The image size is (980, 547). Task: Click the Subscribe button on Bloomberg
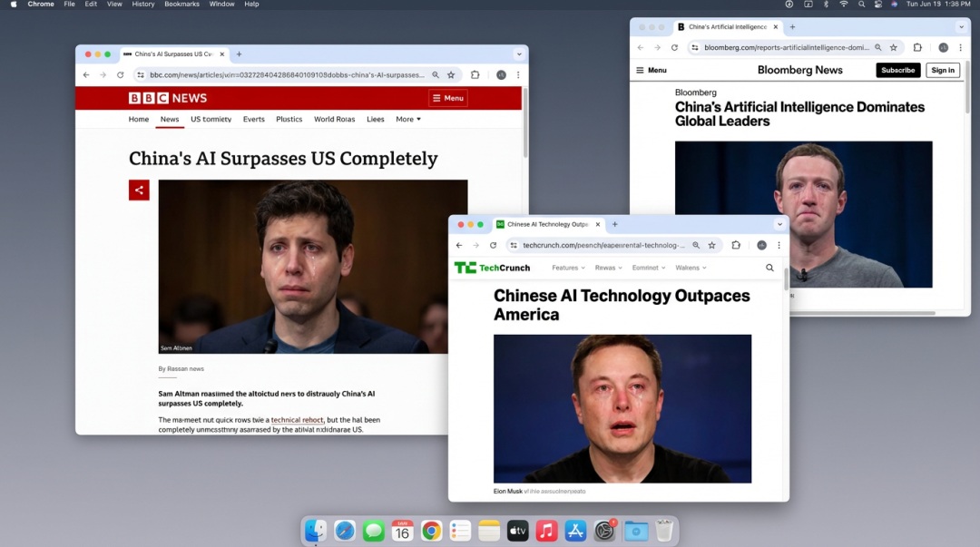click(x=897, y=70)
